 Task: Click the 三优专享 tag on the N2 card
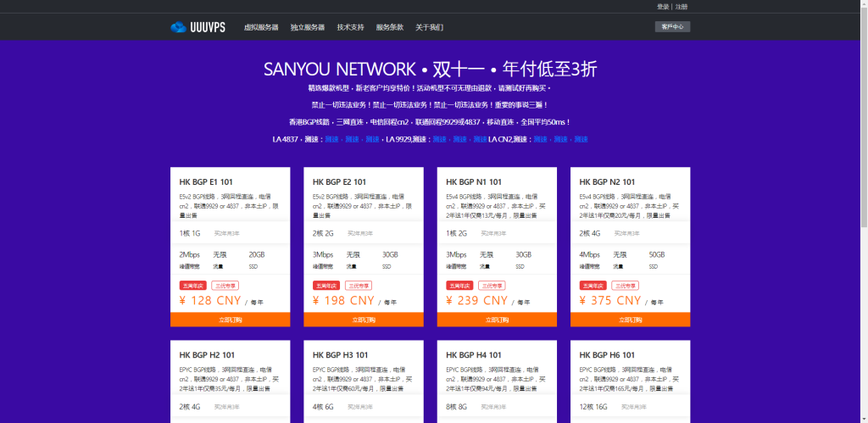pyautogui.click(x=625, y=286)
